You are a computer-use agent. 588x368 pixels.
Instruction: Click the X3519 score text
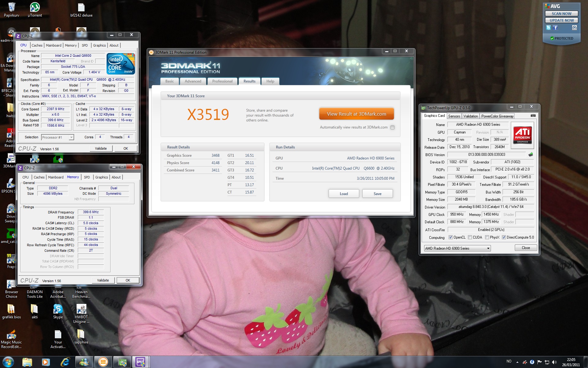point(208,115)
